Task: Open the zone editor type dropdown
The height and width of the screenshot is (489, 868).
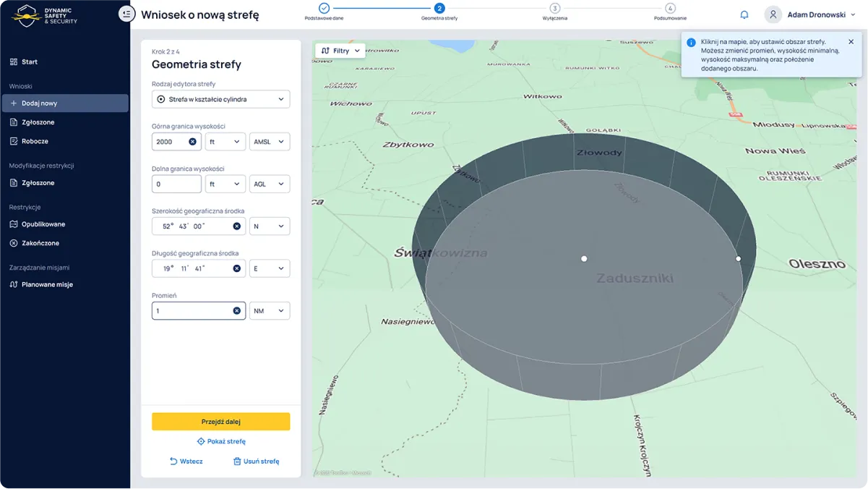Action: point(220,99)
